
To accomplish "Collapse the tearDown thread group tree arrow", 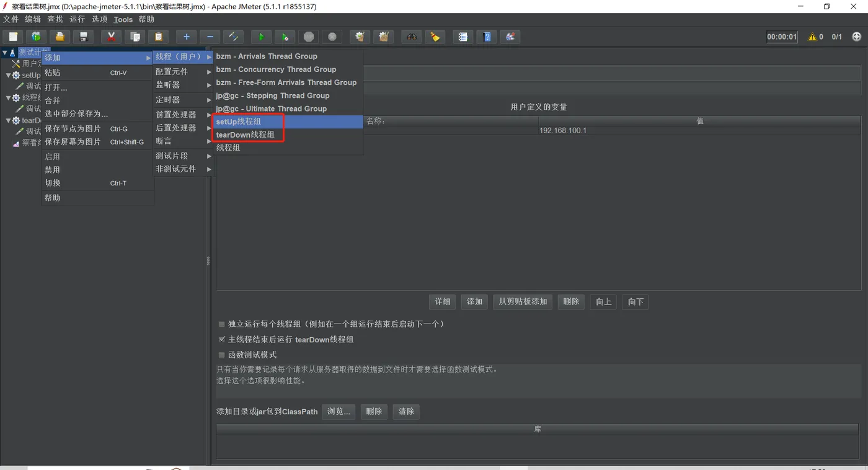I will click(9, 120).
